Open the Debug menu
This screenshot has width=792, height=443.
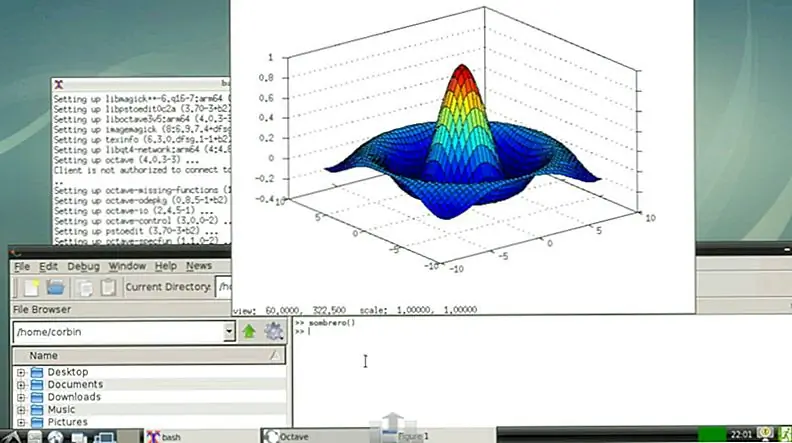[x=83, y=266]
